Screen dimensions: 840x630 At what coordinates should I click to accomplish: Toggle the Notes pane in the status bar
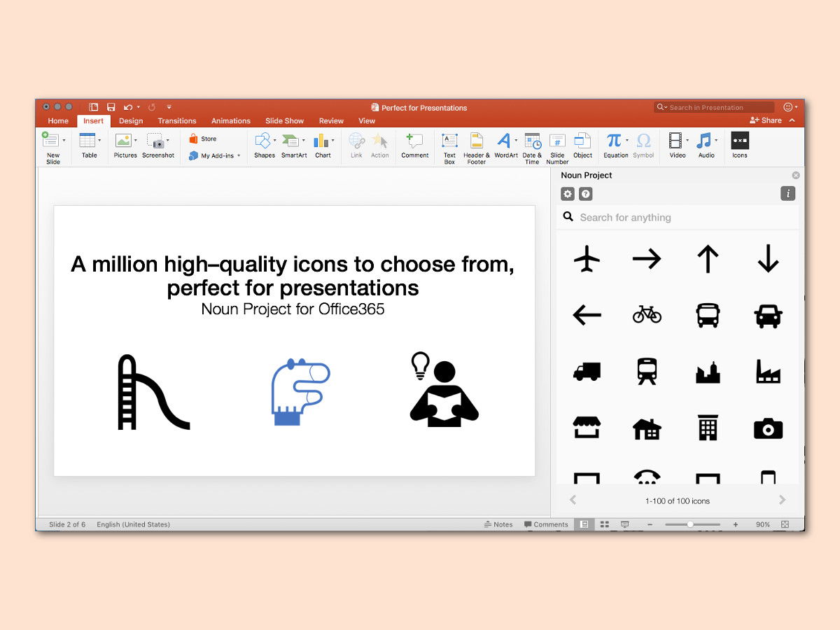pyautogui.click(x=498, y=524)
